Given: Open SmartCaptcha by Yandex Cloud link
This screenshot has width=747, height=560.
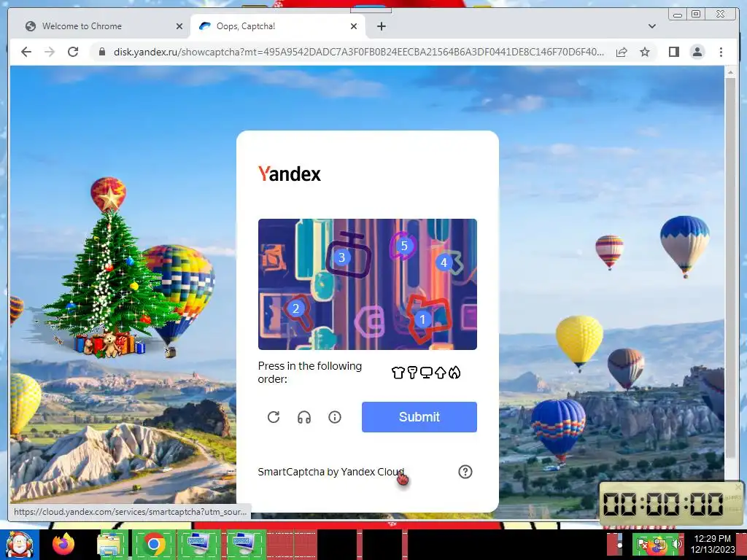Looking at the screenshot, I should point(330,472).
